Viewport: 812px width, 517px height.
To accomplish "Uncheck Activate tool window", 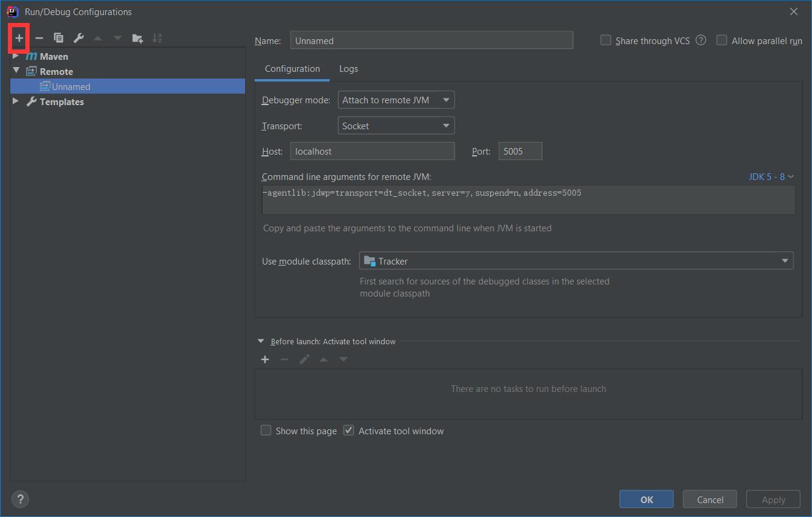I will point(348,431).
